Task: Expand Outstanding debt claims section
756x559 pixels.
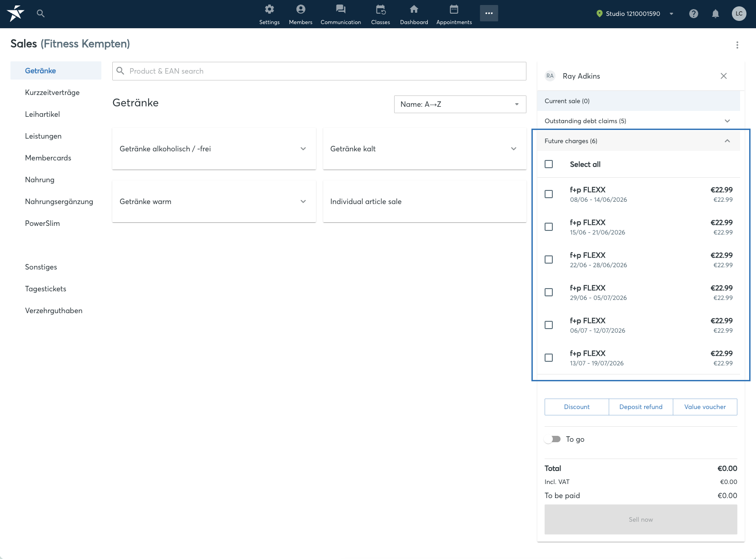Action: coord(638,121)
